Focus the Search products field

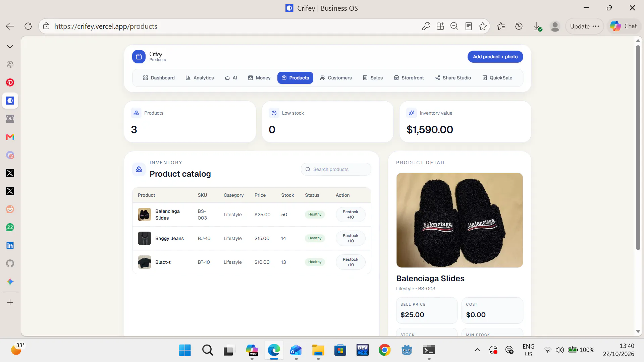coord(336,169)
